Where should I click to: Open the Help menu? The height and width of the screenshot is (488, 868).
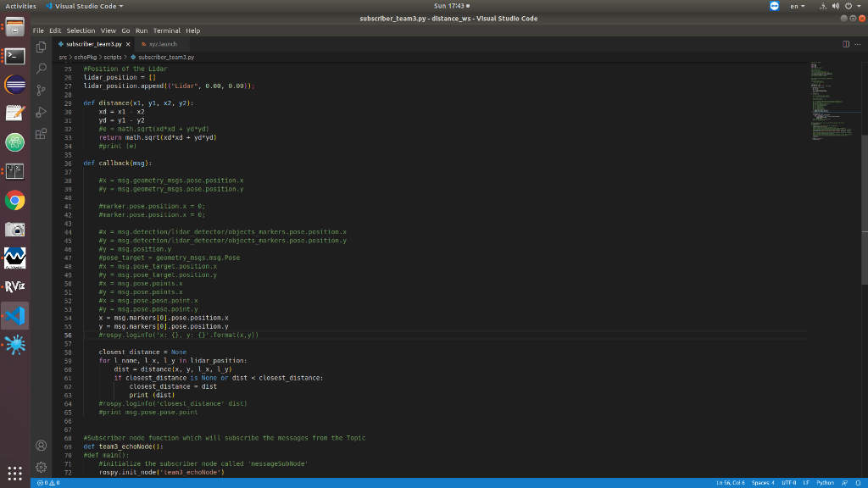coord(192,31)
